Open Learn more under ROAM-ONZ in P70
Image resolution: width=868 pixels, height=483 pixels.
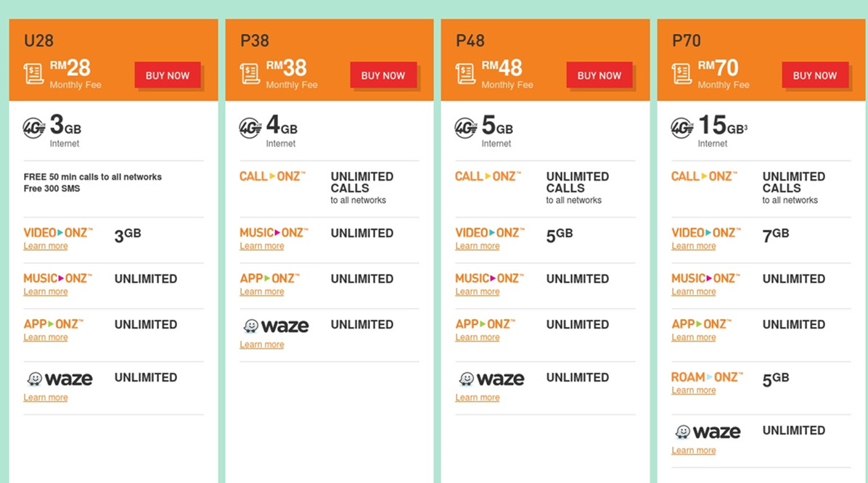pos(693,391)
